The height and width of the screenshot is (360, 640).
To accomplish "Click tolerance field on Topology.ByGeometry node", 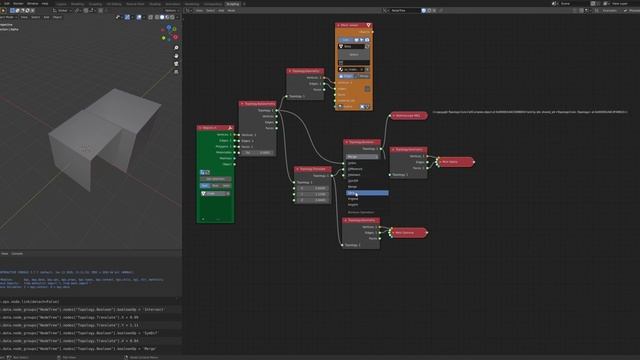I will [x=258, y=153].
